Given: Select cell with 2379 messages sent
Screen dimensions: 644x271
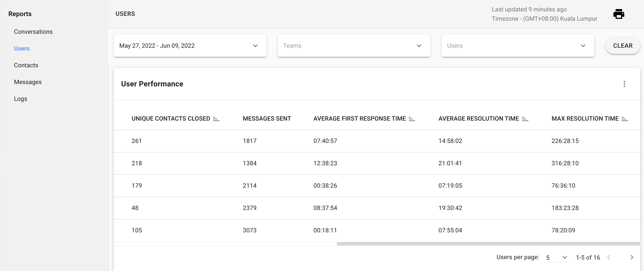Looking at the screenshot, I should [250, 208].
